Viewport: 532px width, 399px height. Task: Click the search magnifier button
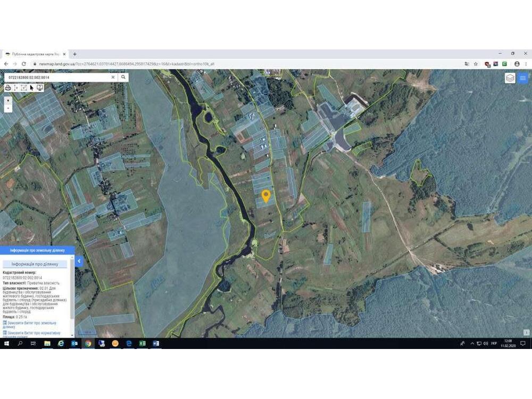point(123,77)
